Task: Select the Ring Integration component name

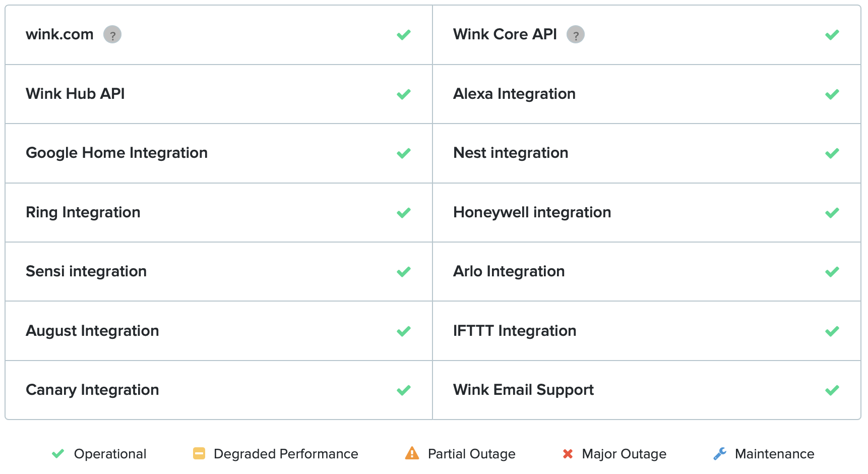Action: click(x=83, y=212)
